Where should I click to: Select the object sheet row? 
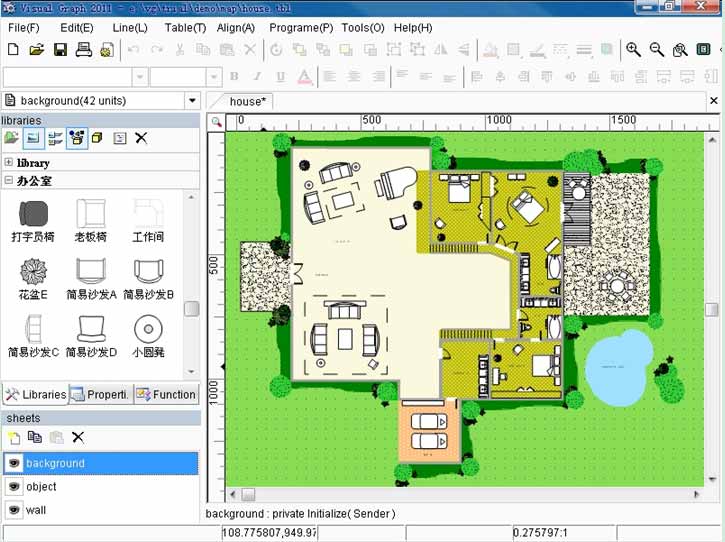pos(101,487)
